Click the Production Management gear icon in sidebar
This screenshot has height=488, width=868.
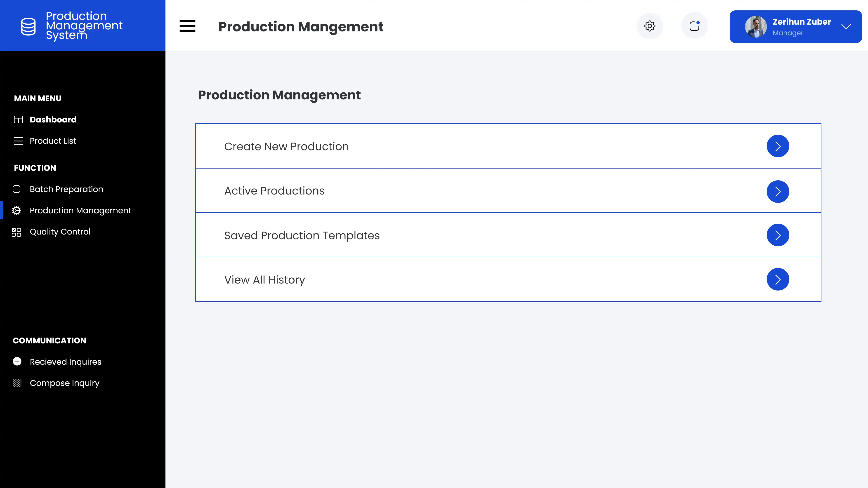pyautogui.click(x=17, y=211)
